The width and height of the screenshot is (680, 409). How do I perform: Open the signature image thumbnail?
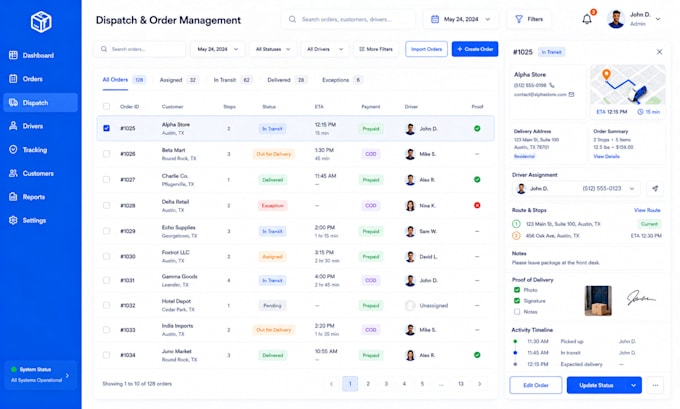click(641, 298)
